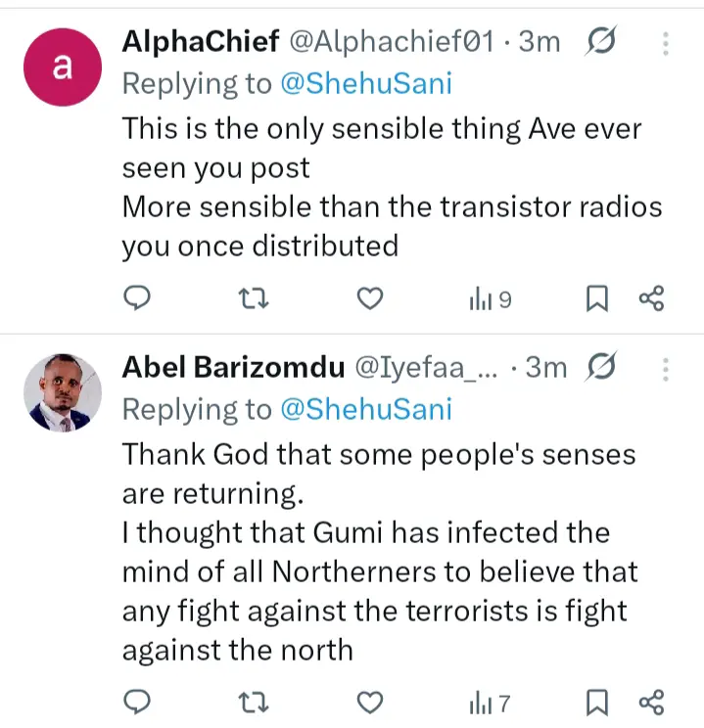Click Grok icon on Abel Barizomdu's post
This screenshot has width=704, height=728.
click(x=601, y=368)
